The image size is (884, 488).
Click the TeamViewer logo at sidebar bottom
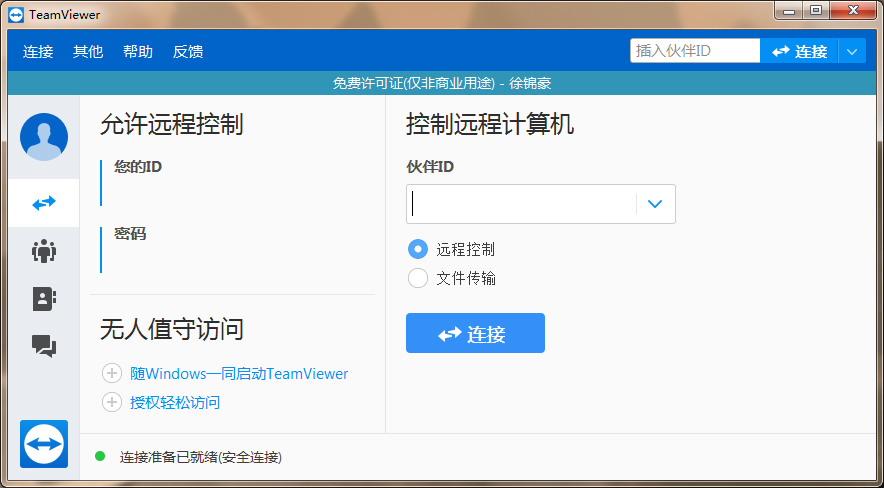44,444
